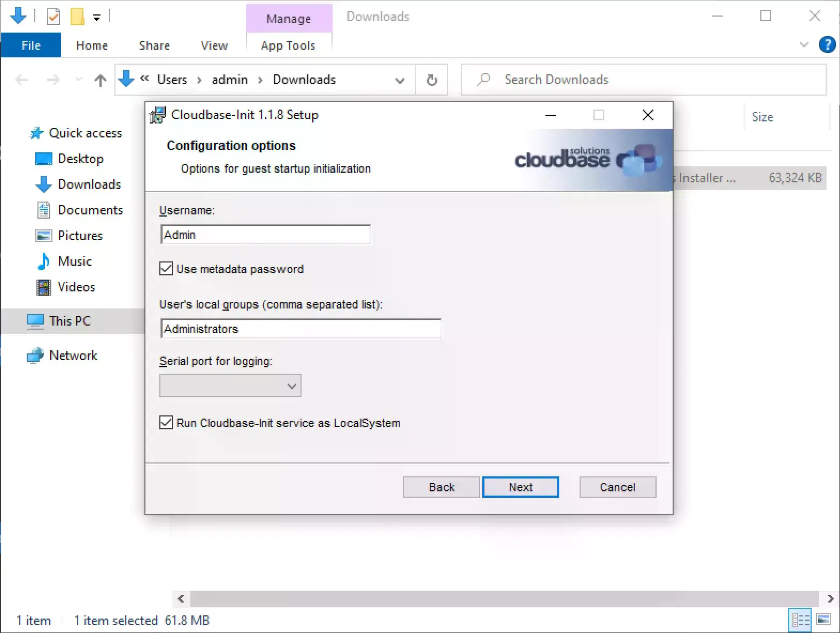Click the Search Downloads field
Image resolution: width=840 pixels, height=633 pixels.
tap(644, 80)
